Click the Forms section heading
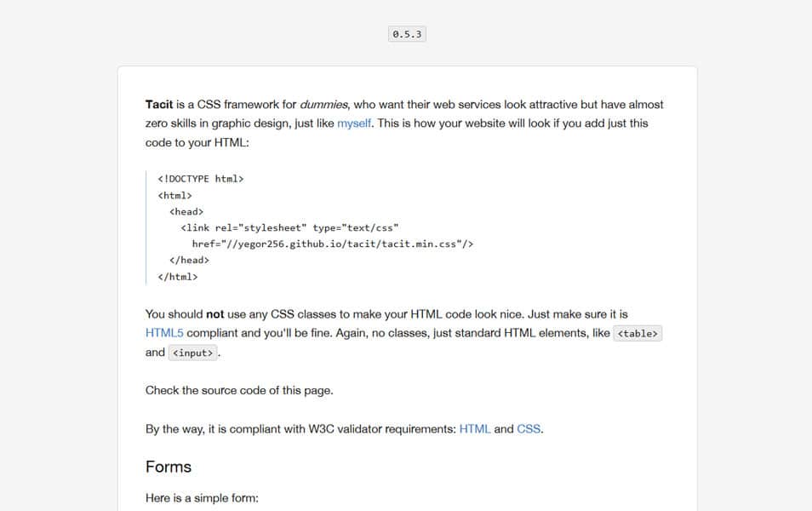The image size is (812, 511). 168,467
